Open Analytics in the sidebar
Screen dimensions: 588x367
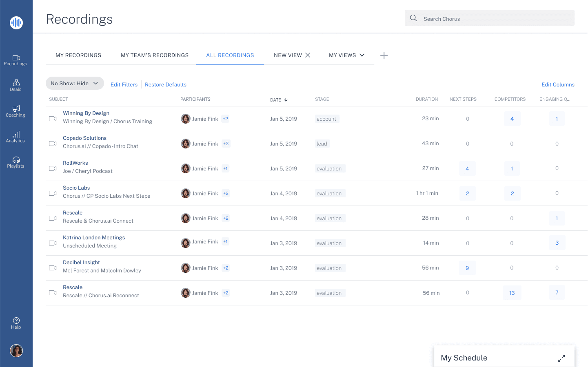[16, 137]
